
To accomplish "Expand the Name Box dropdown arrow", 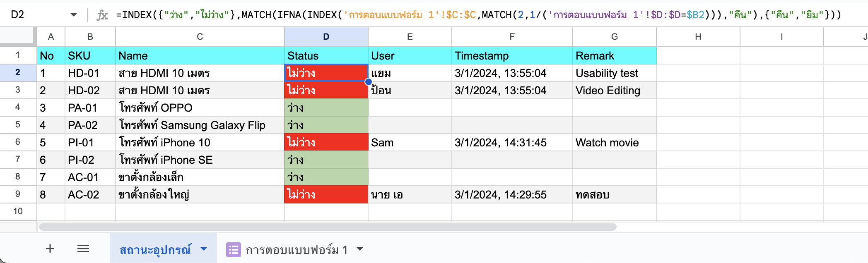I will coord(74,15).
